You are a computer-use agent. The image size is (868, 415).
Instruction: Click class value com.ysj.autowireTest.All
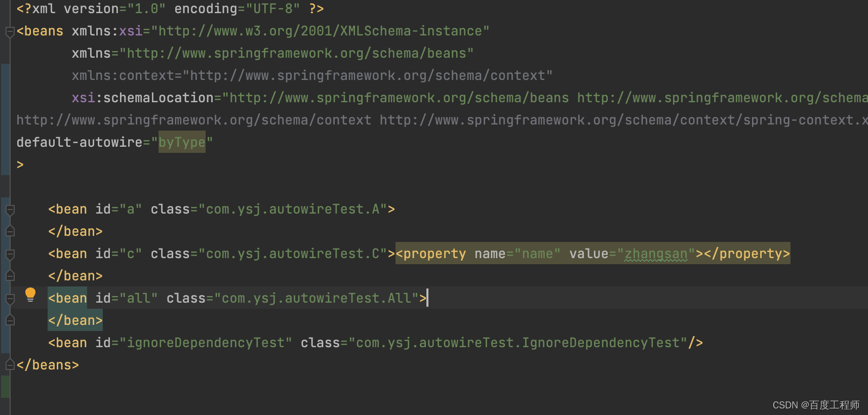point(317,298)
